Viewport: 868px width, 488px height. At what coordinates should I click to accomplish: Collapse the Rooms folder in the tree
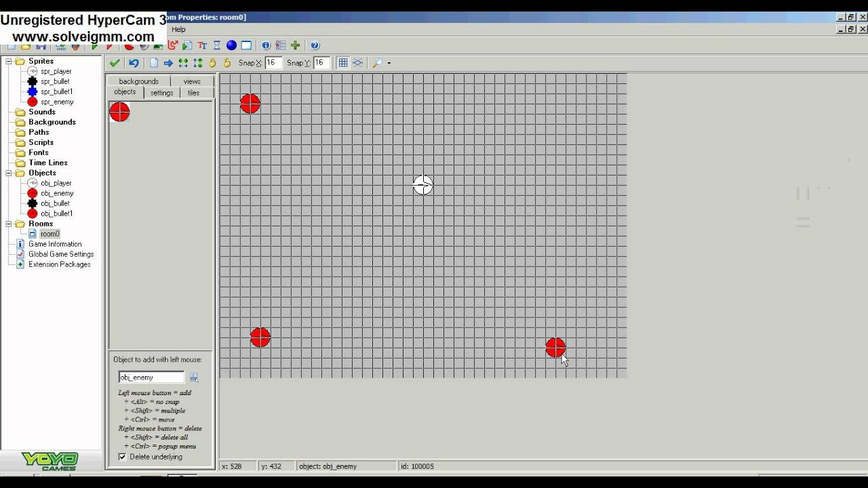tap(9, 224)
